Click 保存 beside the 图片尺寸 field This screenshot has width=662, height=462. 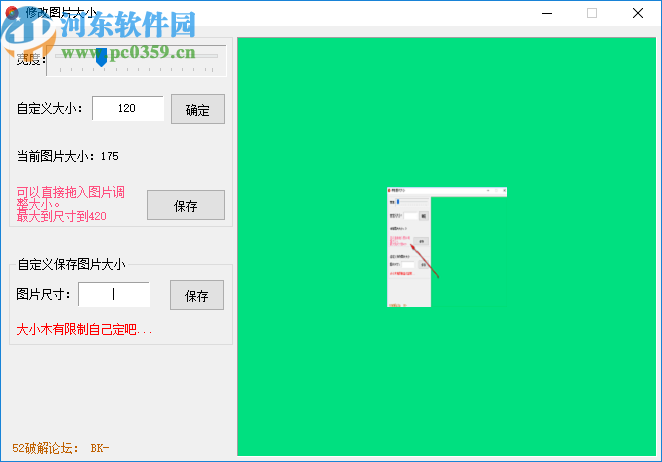click(x=197, y=295)
